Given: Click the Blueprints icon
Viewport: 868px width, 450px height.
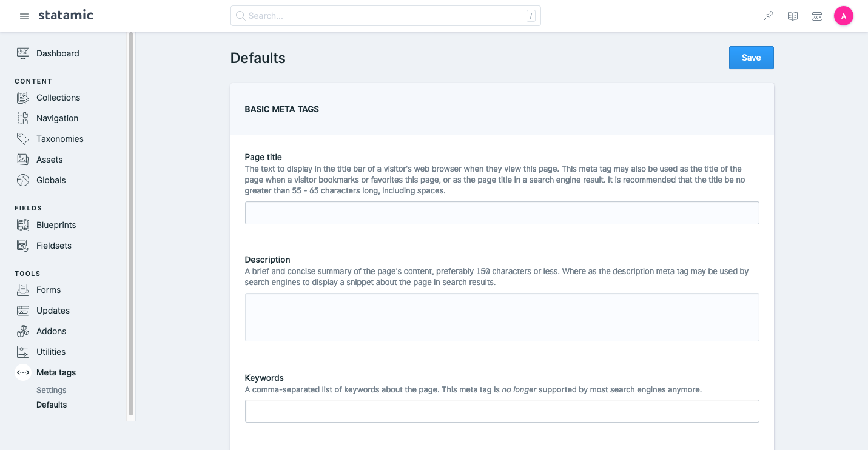Looking at the screenshot, I should [23, 225].
